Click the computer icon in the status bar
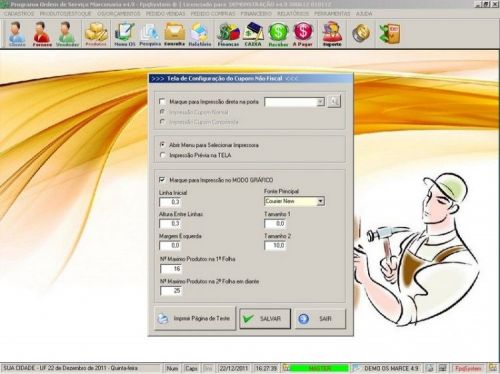Viewport: 500px width, 374px height. [x=443, y=368]
